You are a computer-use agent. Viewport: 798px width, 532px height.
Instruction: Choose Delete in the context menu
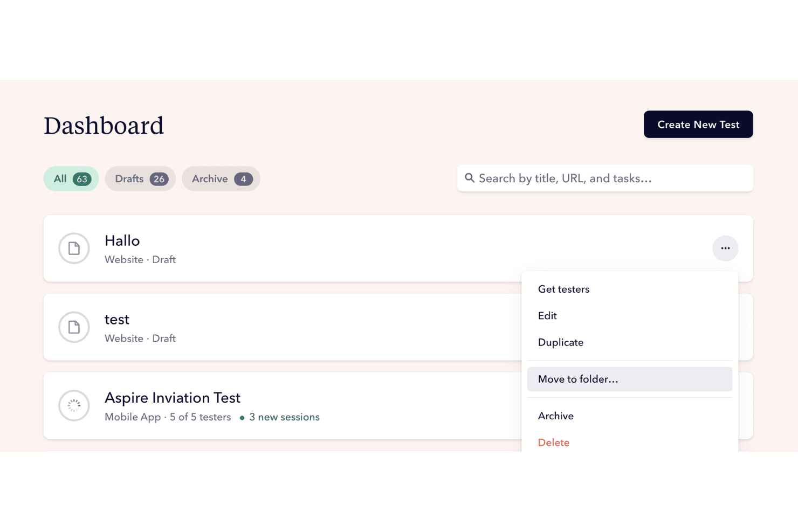[629, 443]
